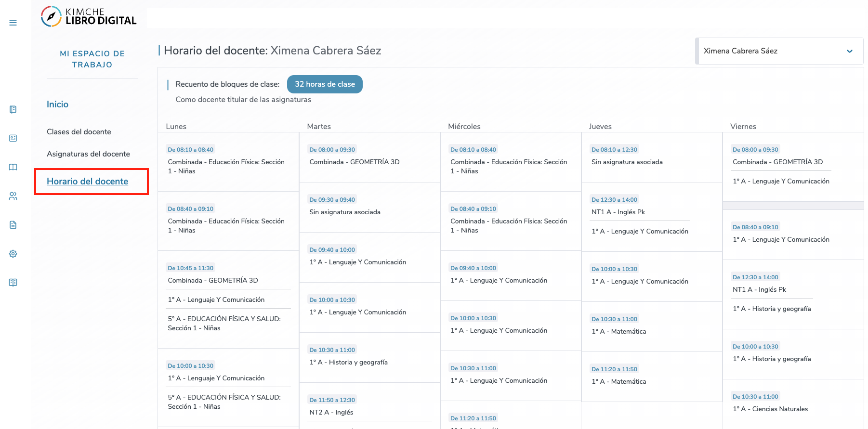Click Viernes NT1 A - Inglés Pk entry
The height and width of the screenshot is (429, 868).
coord(760,289)
